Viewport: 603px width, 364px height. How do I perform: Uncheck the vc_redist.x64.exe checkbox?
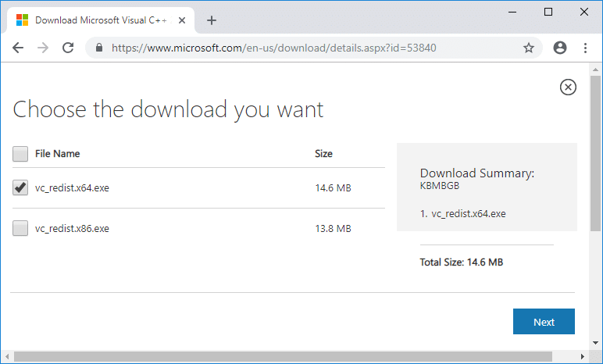pos(20,188)
